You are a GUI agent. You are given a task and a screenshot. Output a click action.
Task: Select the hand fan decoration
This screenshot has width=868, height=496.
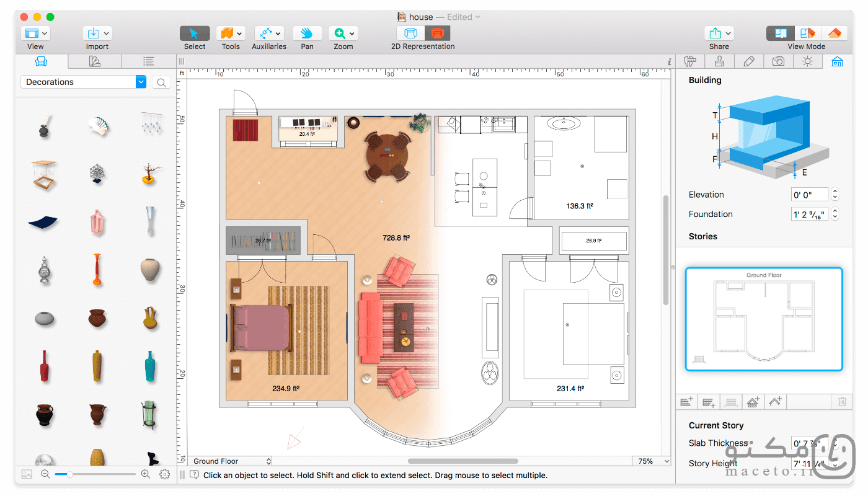99,126
